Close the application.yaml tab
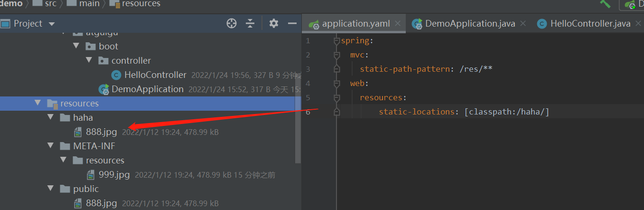The image size is (644, 210). tap(398, 23)
